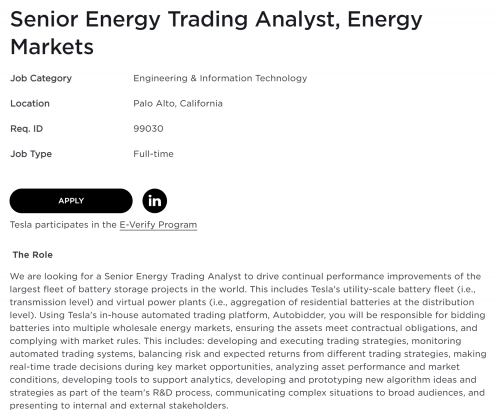Open the E-Verify Program link
This screenshot has width=500, height=415.
pyautogui.click(x=158, y=225)
